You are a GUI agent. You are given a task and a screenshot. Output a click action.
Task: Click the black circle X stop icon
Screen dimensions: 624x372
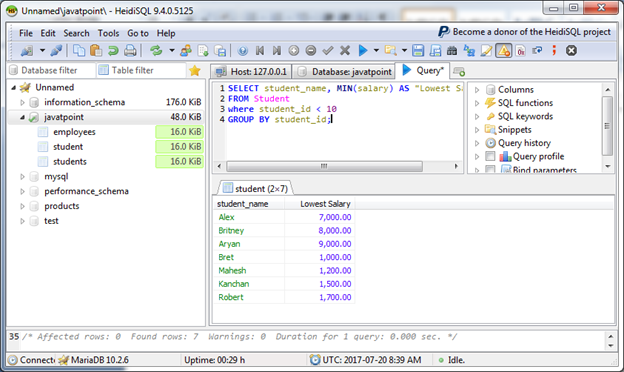pos(571,51)
